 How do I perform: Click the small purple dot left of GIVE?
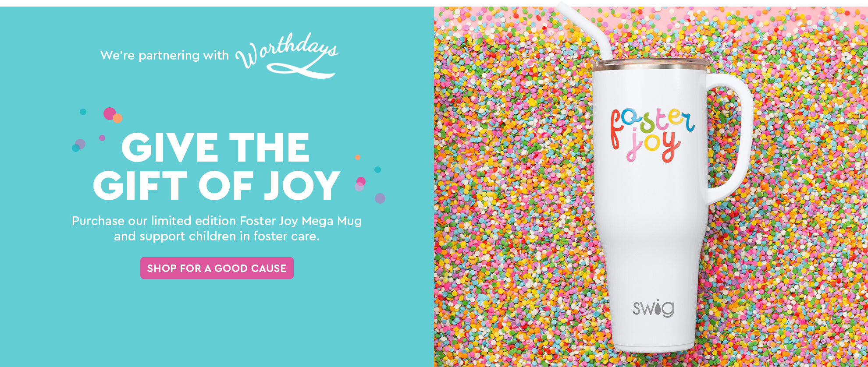[102, 138]
